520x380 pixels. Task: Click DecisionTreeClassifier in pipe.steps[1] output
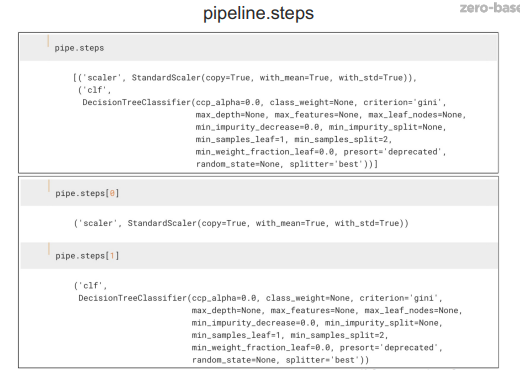pyautogui.click(x=133, y=298)
